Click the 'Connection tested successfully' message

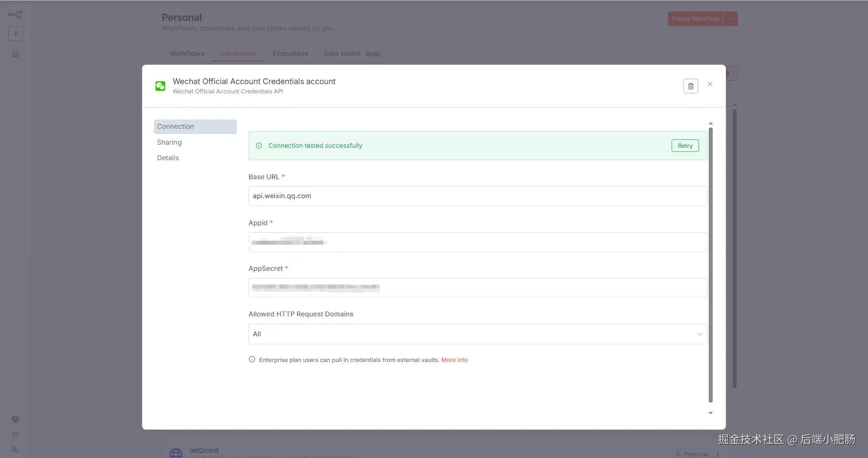tap(315, 146)
